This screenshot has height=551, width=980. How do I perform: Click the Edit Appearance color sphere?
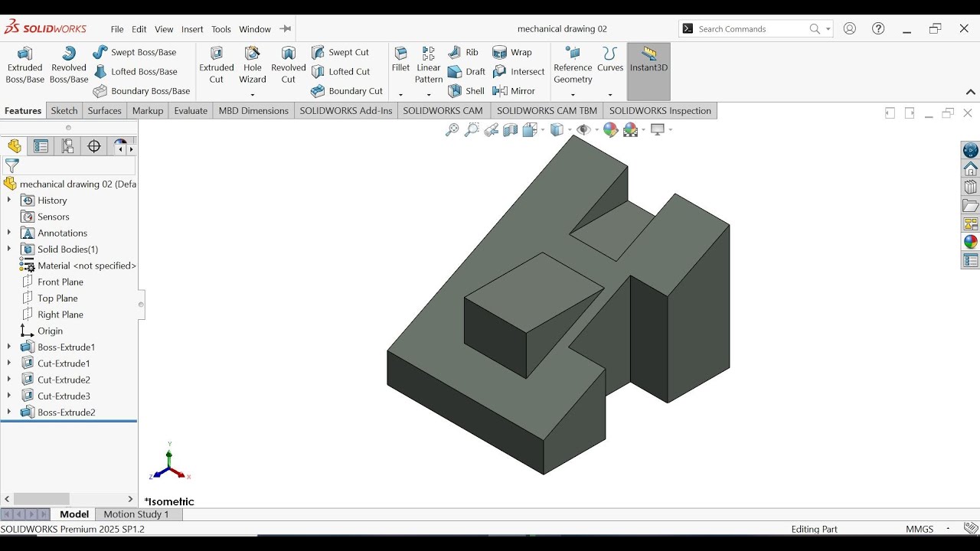tap(610, 130)
